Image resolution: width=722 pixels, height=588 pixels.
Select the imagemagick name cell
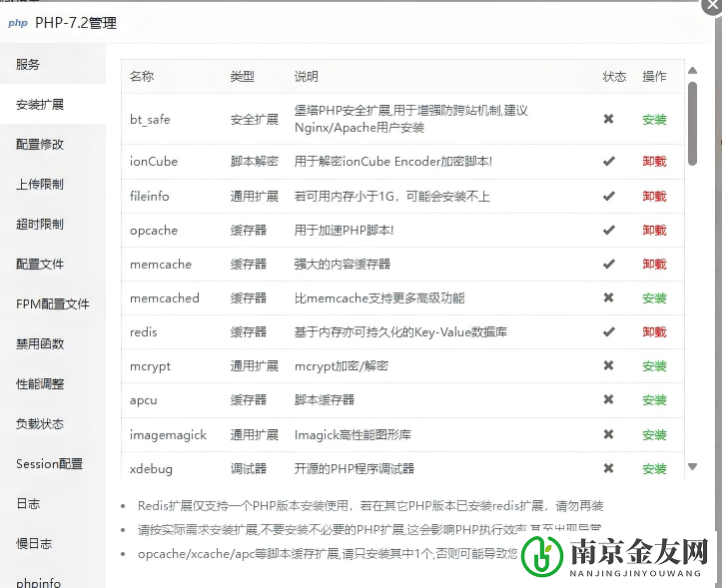(168, 435)
